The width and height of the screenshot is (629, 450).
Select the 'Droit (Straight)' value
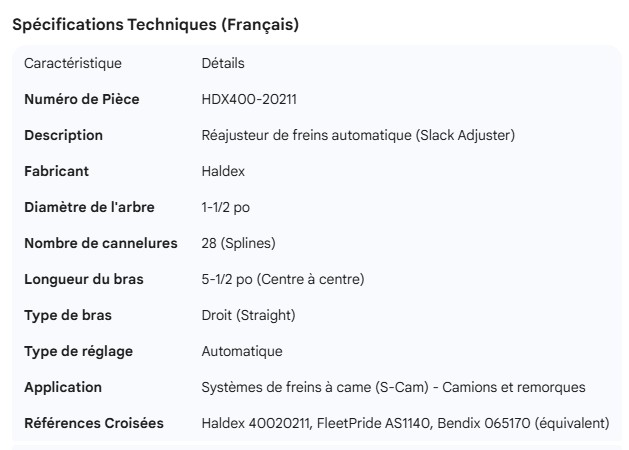248,316
